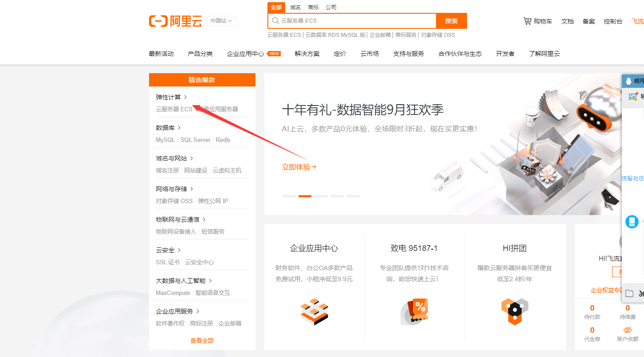Select the 域名 search tab
This screenshot has height=357, width=644.
295,8
